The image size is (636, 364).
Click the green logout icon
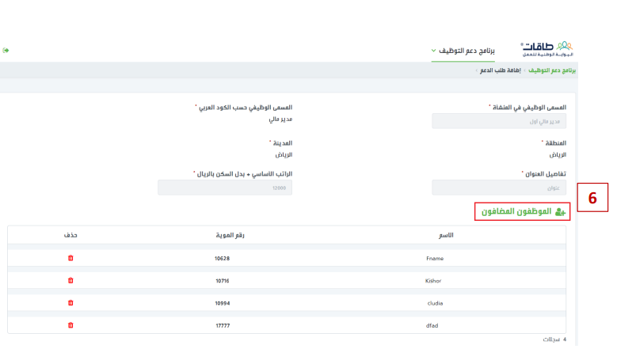(x=6, y=51)
